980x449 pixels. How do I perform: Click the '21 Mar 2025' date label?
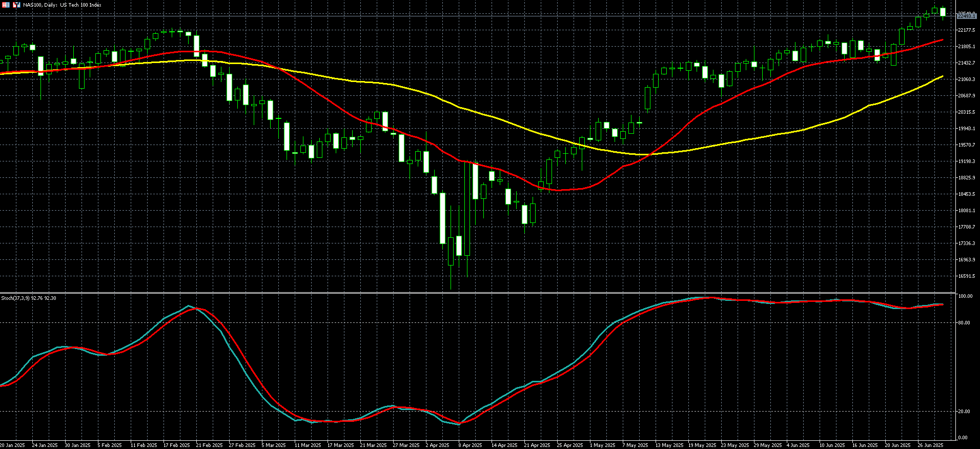(x=373, y=445)
